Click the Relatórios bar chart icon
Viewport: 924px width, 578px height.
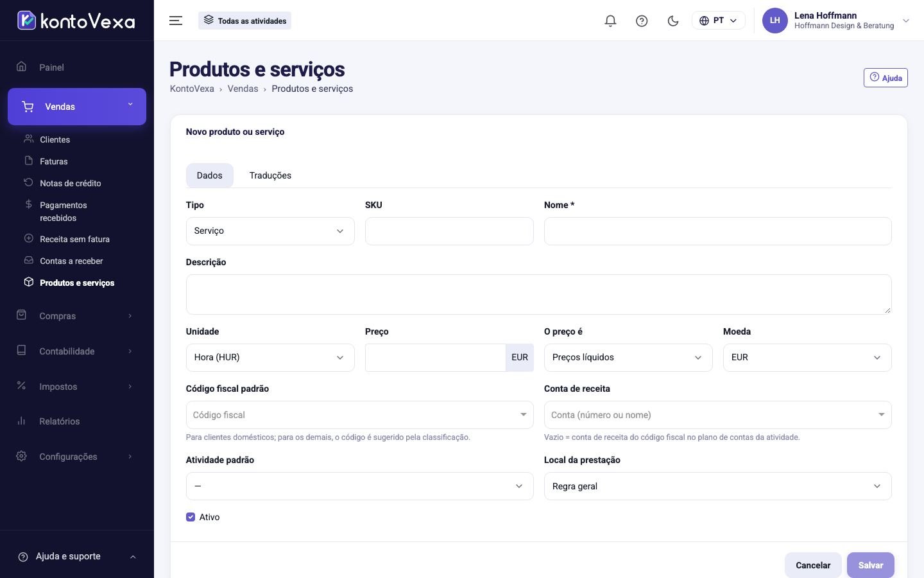click(x=21, y=421)
